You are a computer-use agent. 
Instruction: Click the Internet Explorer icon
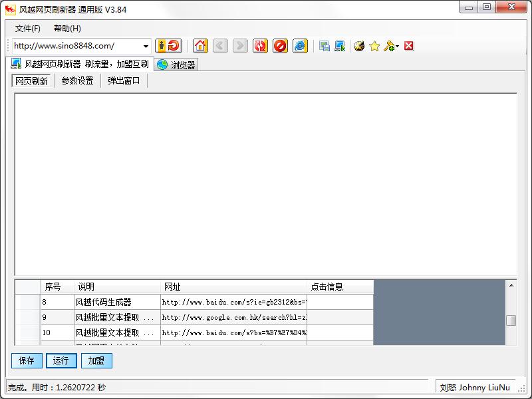pyautogui.click(x=301, y=46)
